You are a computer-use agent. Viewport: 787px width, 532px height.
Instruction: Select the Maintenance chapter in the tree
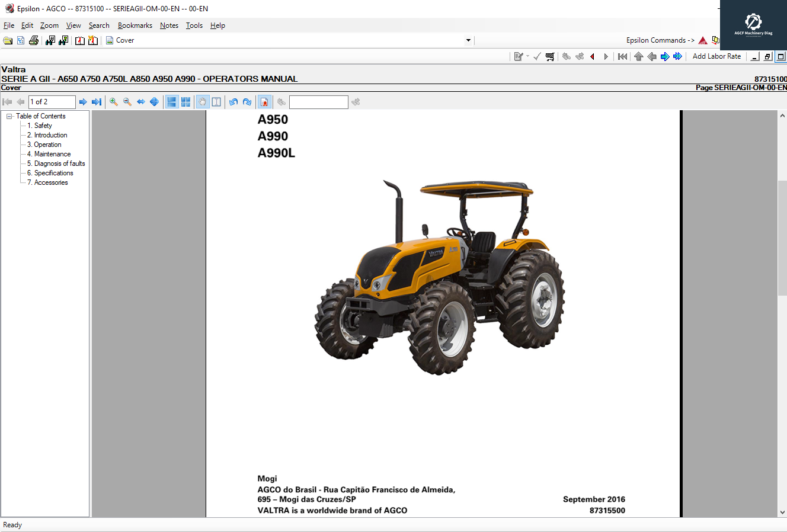click(x=50, y=153)
